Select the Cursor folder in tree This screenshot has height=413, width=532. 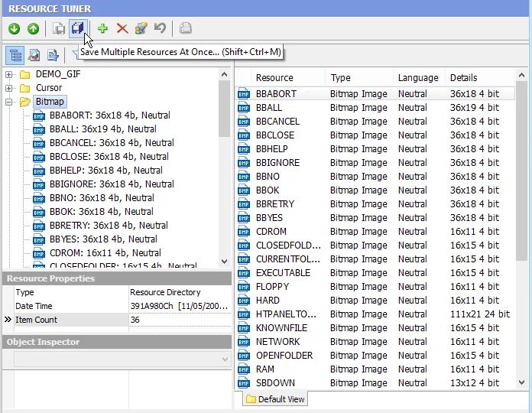point(49,88)
